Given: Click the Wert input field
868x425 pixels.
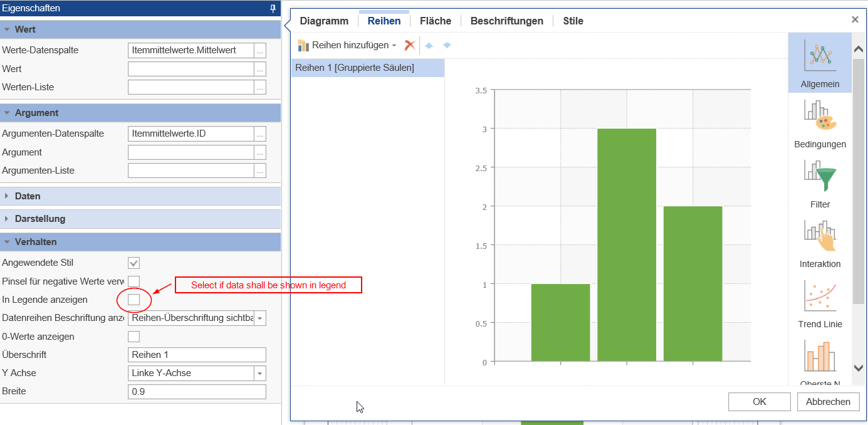Looking at the screenshot, I should tap(191, 69).
